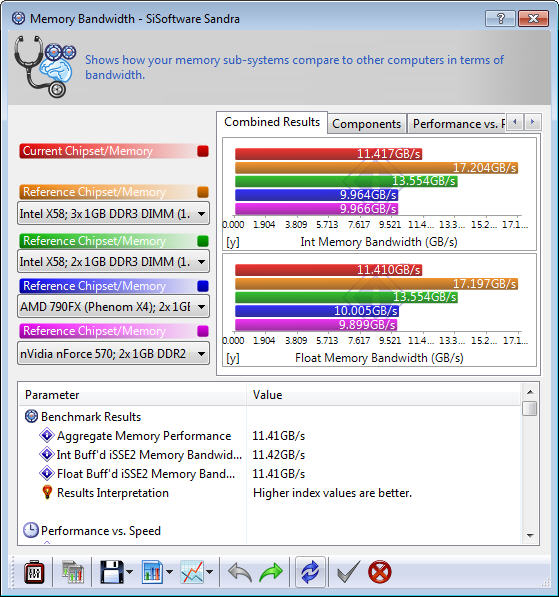Click the "Higher index values are better." value
This screenshot has height=597, width=559.
click(332, 493)
